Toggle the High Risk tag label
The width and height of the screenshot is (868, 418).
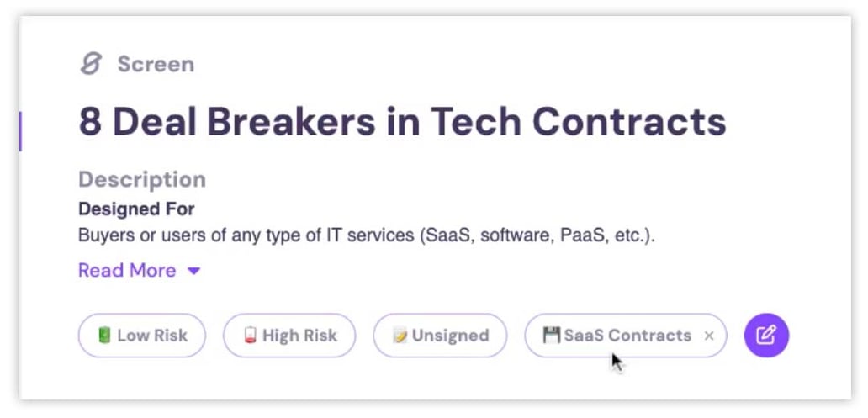pyautogui.click(x=299, y=336)
